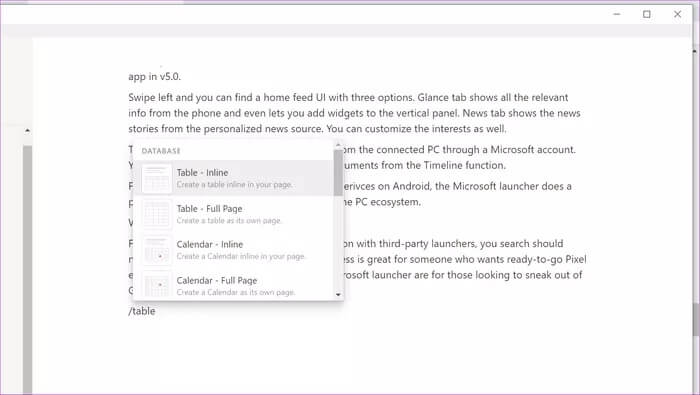Click the dropdown list scroll up arrow
The height and width of the screenshot is (395, 700).
(x=338, y=145)
